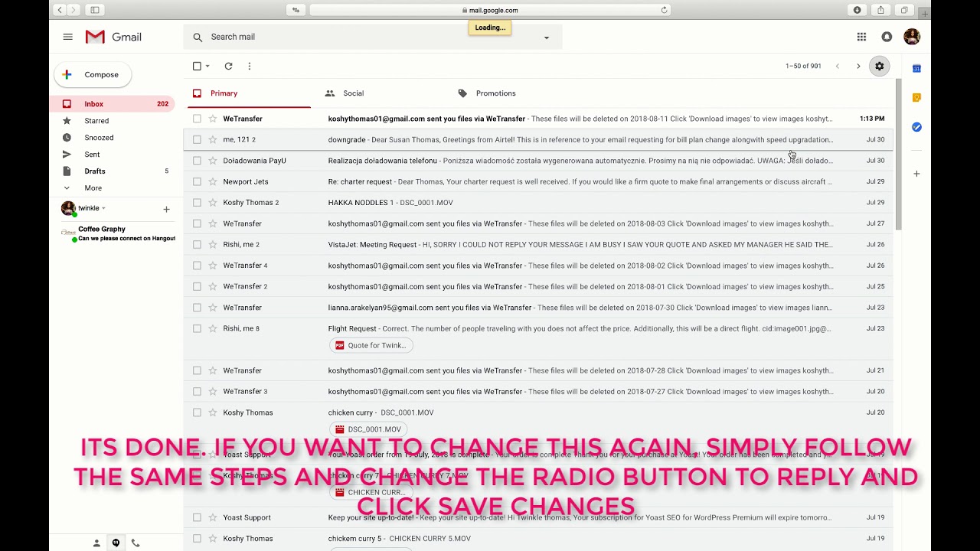The width and height of the screenshot is (980, 551).
Task: Go to older messages page arrow
Action: (858, 67)
